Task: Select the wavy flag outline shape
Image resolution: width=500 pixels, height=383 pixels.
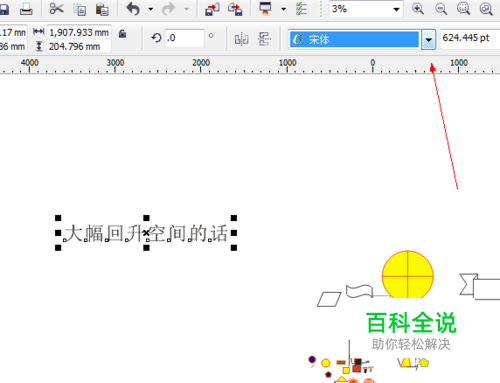Action: click(359, 291)
